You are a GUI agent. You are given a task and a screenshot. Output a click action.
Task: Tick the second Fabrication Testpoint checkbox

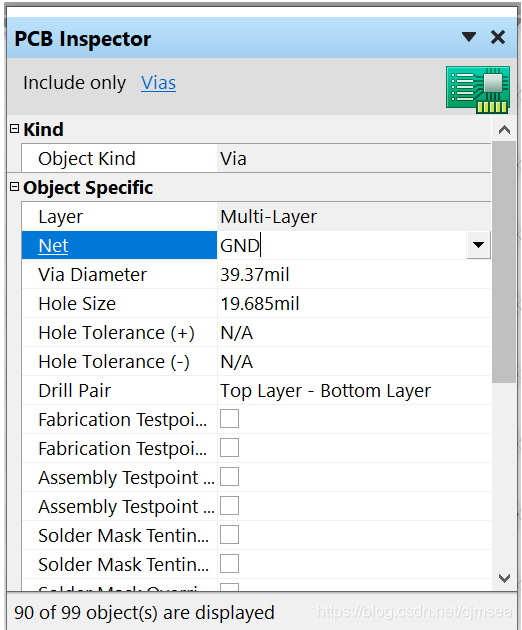click(229, 448)
